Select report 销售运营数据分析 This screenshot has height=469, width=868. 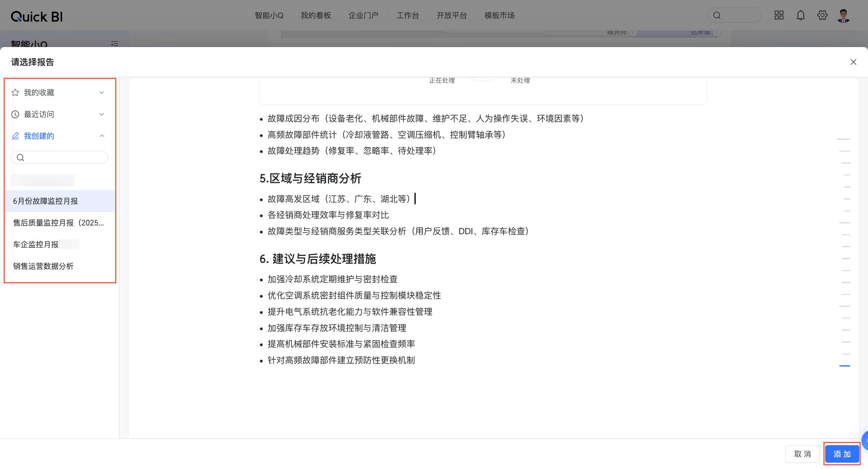point(43,266)
